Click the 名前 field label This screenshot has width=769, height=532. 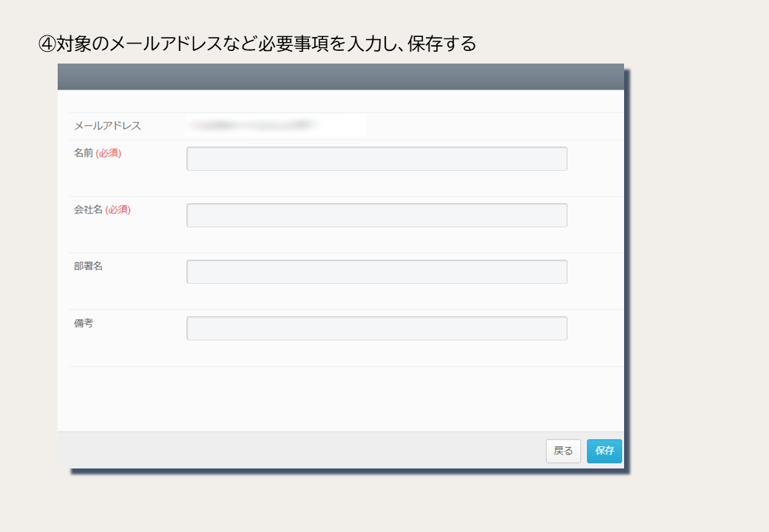pyautogui.click(x=84, y=153)
